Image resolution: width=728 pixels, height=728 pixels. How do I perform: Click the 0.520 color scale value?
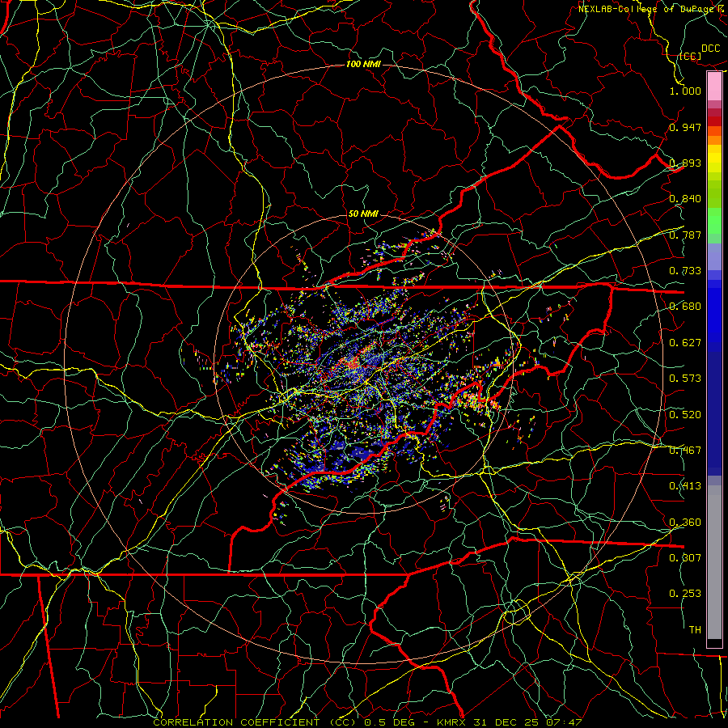pos(685,414)
